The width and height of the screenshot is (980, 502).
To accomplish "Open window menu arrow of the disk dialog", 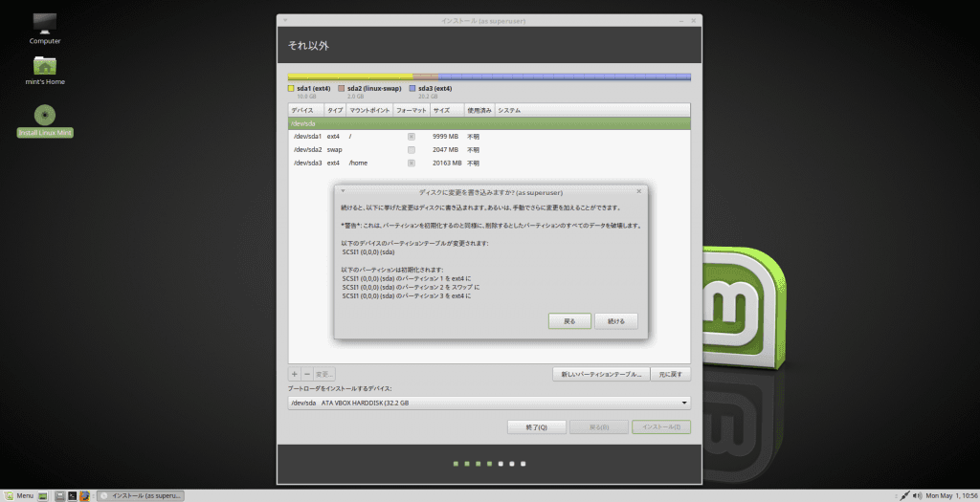I will [x=343, y=191].
